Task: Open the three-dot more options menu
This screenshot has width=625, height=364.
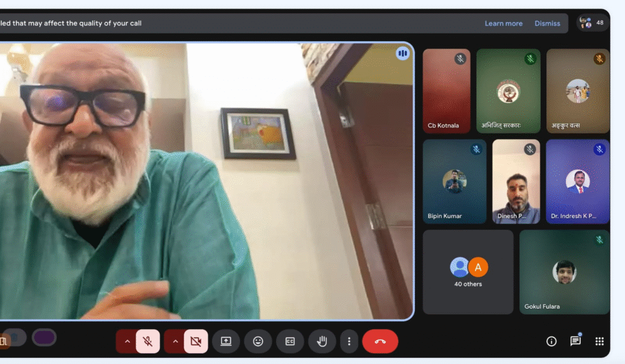Action: [349, 341]
